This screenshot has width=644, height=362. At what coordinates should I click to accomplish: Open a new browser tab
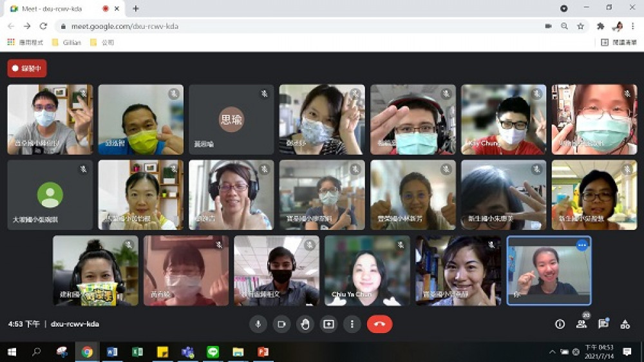coord(135,8)
